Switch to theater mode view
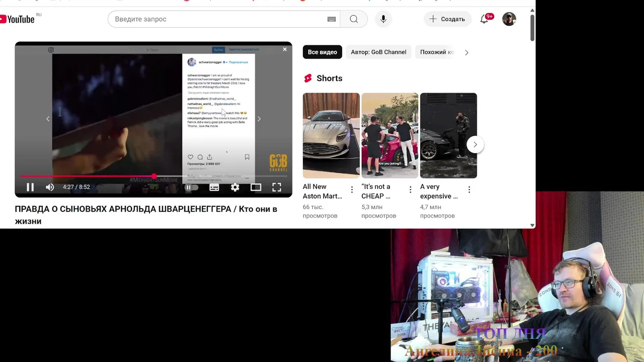 click(256, 187)
